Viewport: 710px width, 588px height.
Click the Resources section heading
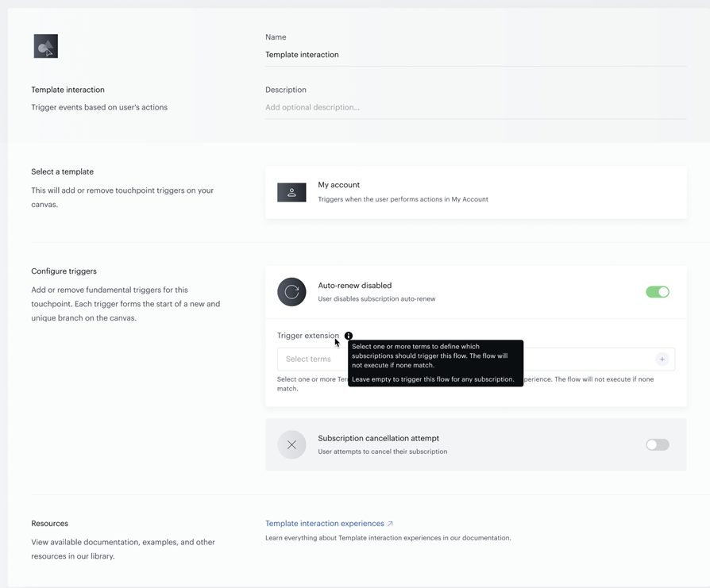pyautogui.click(x=50, y=523)
